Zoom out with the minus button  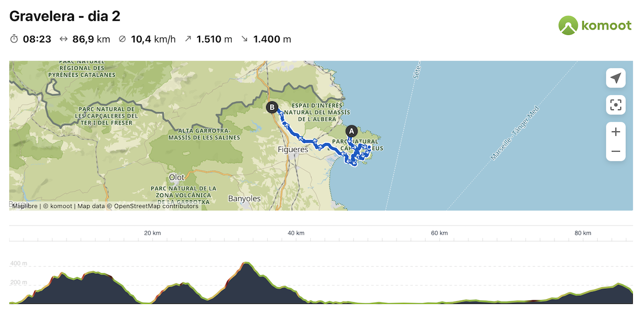(616, 151)
